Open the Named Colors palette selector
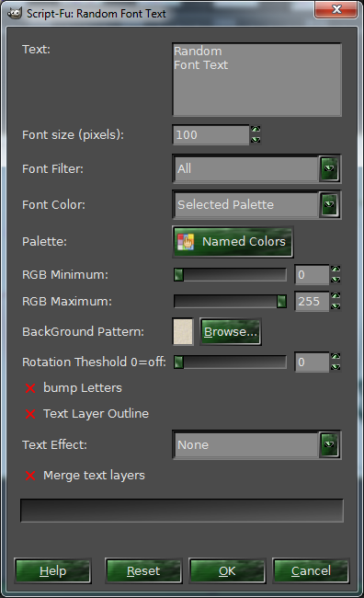 click(233, 242)
